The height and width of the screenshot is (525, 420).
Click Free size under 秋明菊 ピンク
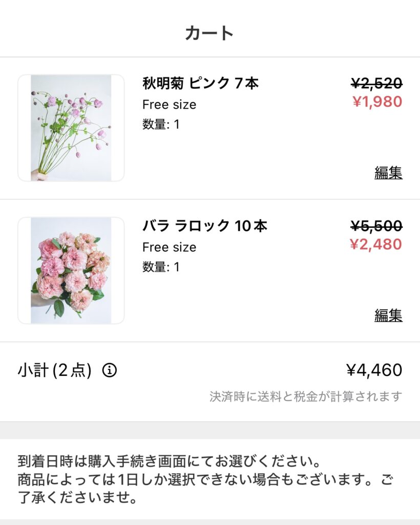click(169, 105)
